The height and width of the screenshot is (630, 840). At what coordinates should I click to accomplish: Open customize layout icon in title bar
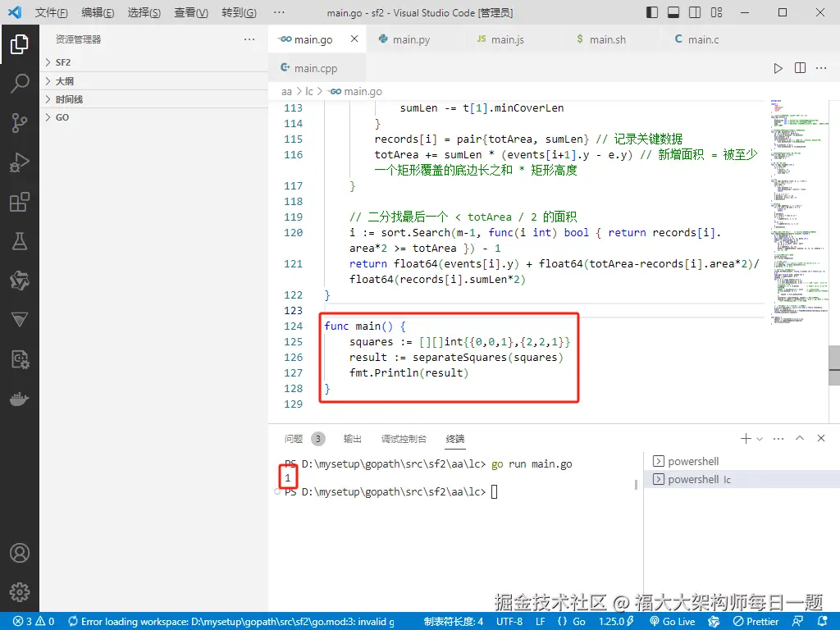(x=716, y=12)
